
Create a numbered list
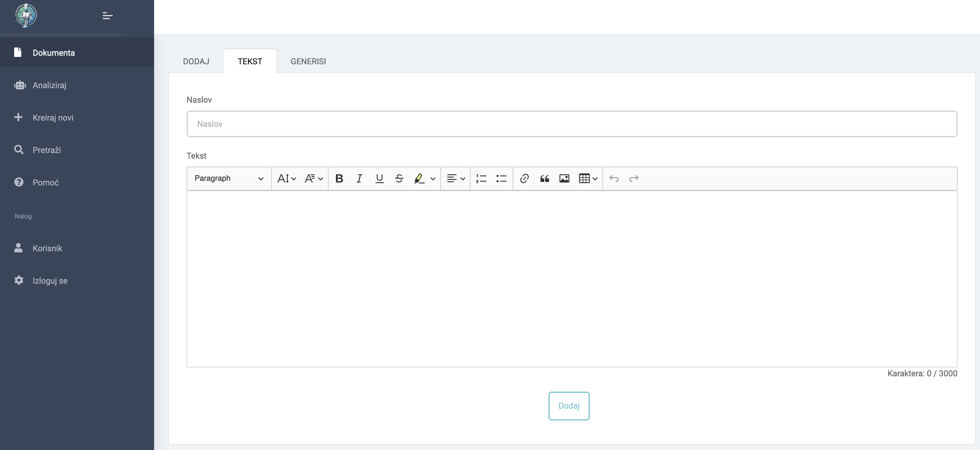tap(481, 178)
